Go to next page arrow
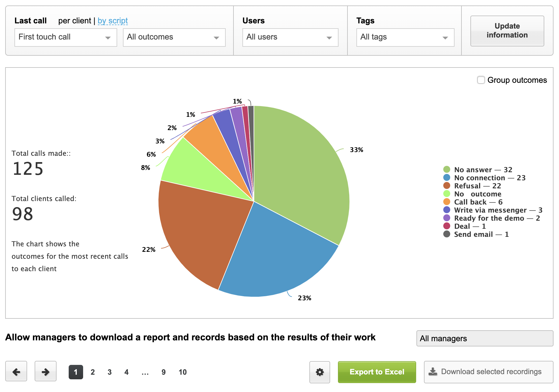The height and width of the screenshot is (392, 559). tap(45, 372)
